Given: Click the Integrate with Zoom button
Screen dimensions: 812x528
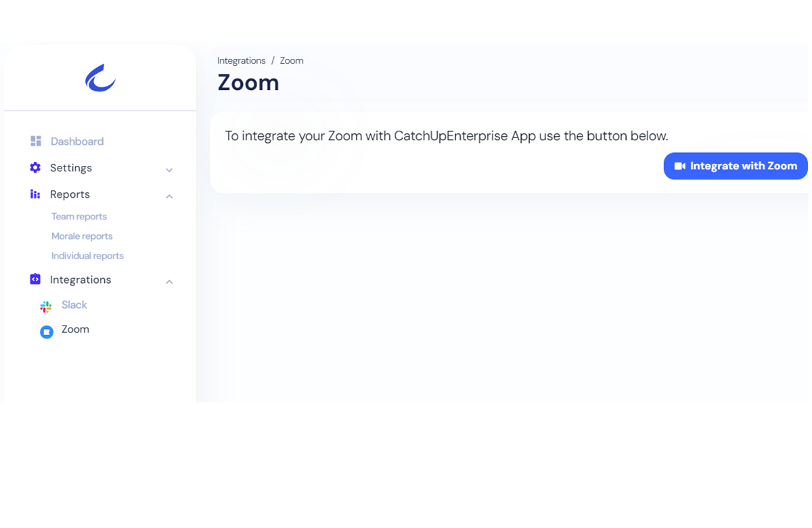Looking at the screenshot, I should [x=736, y=166].
